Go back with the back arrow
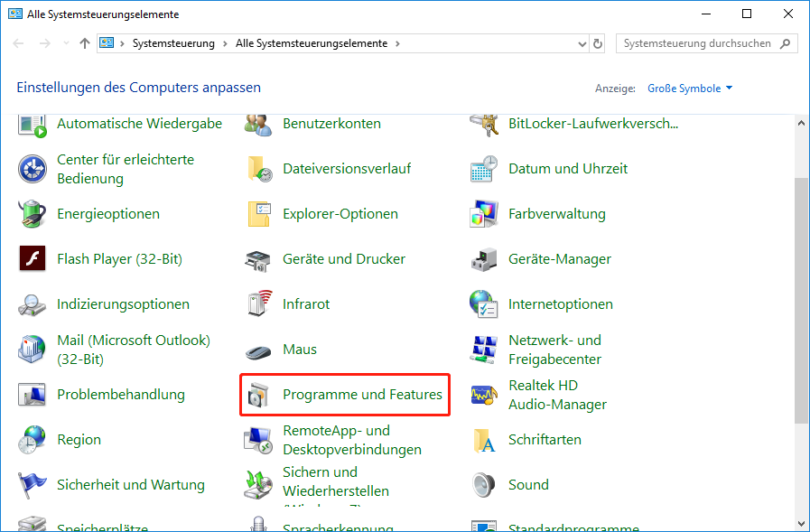 tap(19, 43)
